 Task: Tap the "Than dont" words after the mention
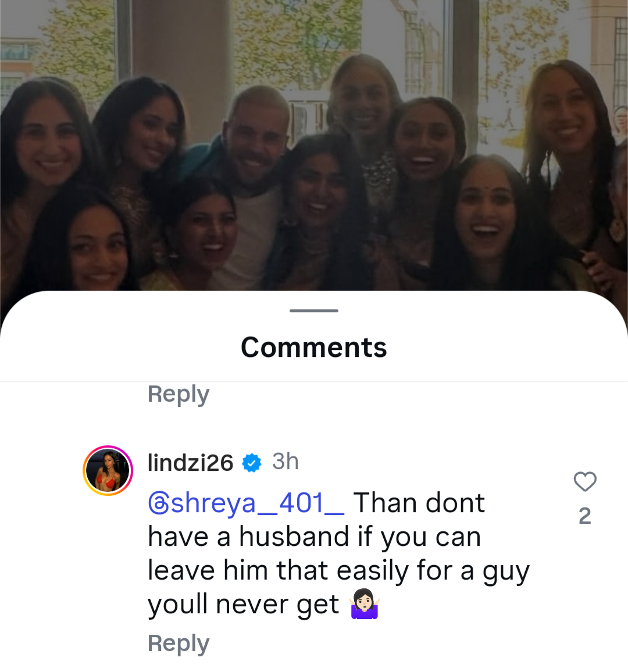419,502
